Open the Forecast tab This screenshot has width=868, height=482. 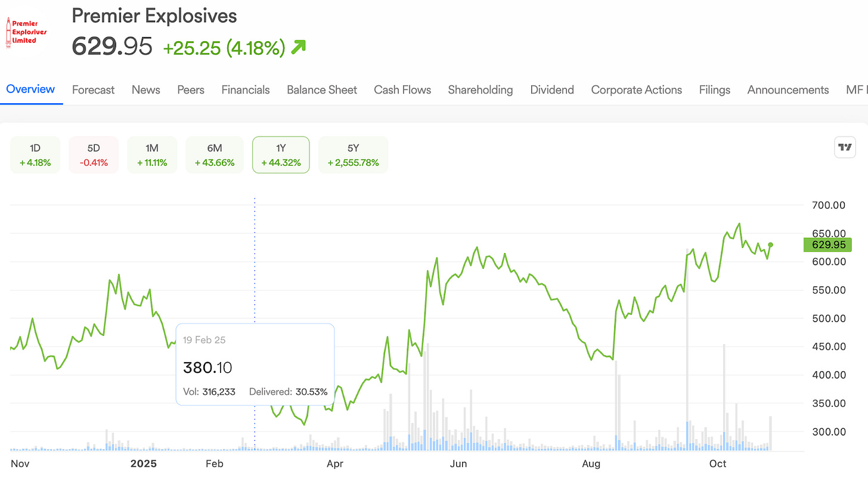click(93, 90)
